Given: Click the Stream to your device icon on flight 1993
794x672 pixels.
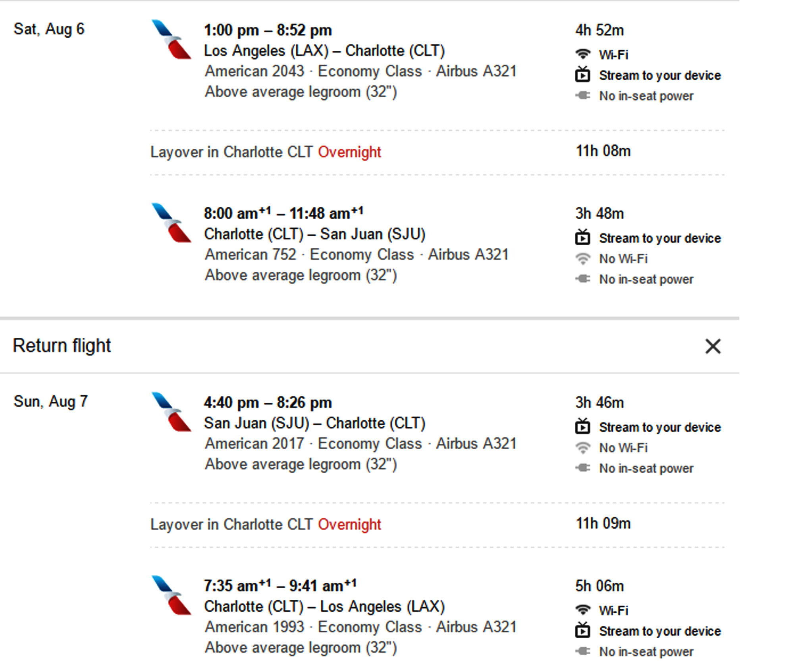Looking at the screenshot, I should click(x=582, y=630).
